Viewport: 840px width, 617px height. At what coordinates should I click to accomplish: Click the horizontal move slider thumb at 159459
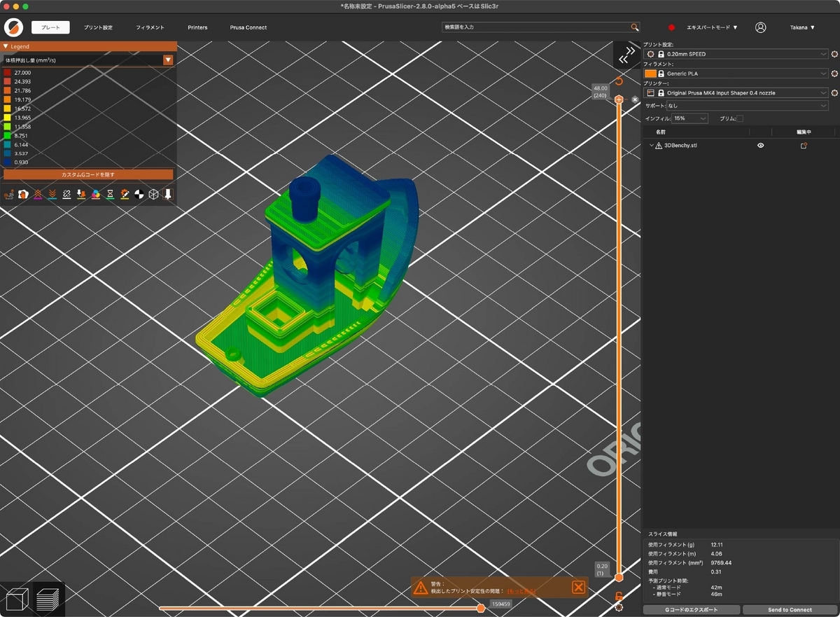pyautogui.click(x=480, y=608)
